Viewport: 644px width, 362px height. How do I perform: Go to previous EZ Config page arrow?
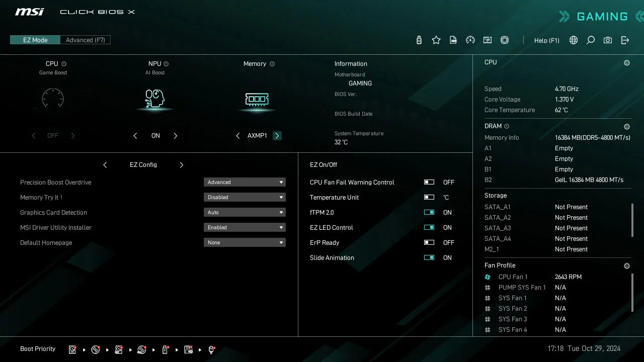tap(105, 165)
